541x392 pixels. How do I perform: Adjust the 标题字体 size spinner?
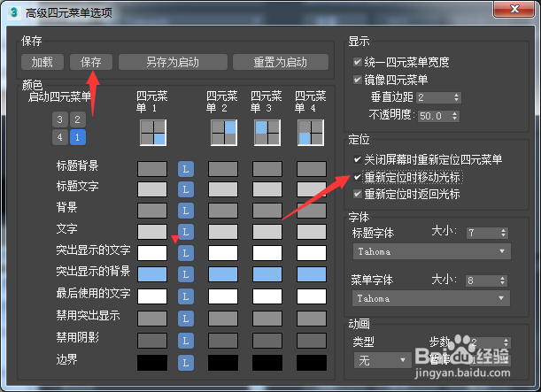504,233
